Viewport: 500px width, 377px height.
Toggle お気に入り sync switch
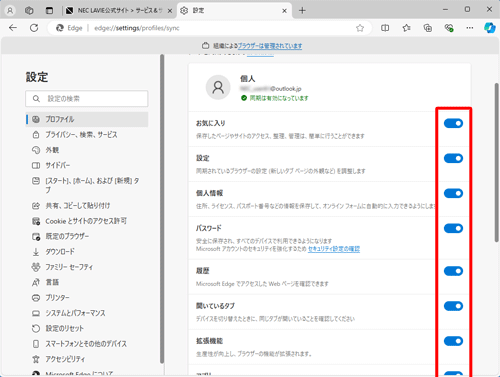pyautogui.click(x=453, y=123)
